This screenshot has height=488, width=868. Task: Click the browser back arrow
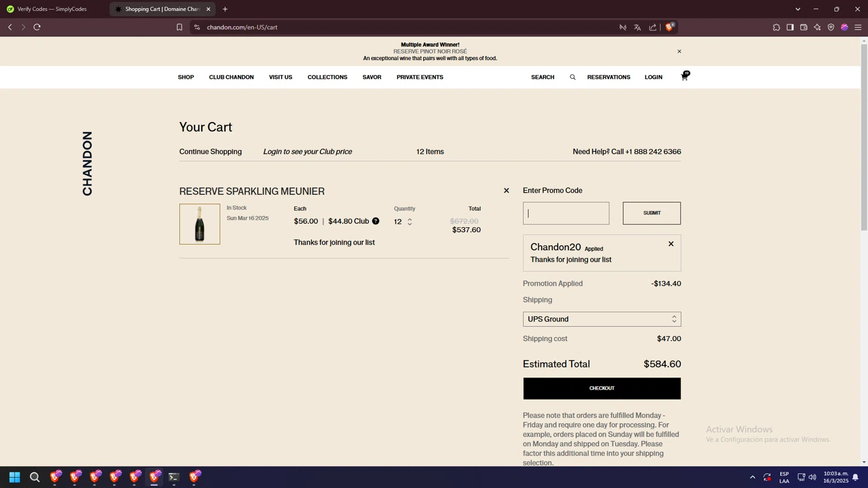click(10, 27)
